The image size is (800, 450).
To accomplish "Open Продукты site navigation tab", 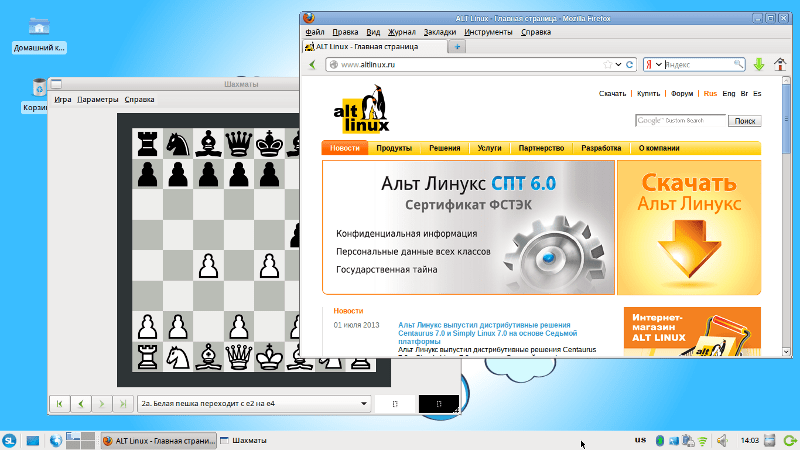I will (x=394, y=148).
